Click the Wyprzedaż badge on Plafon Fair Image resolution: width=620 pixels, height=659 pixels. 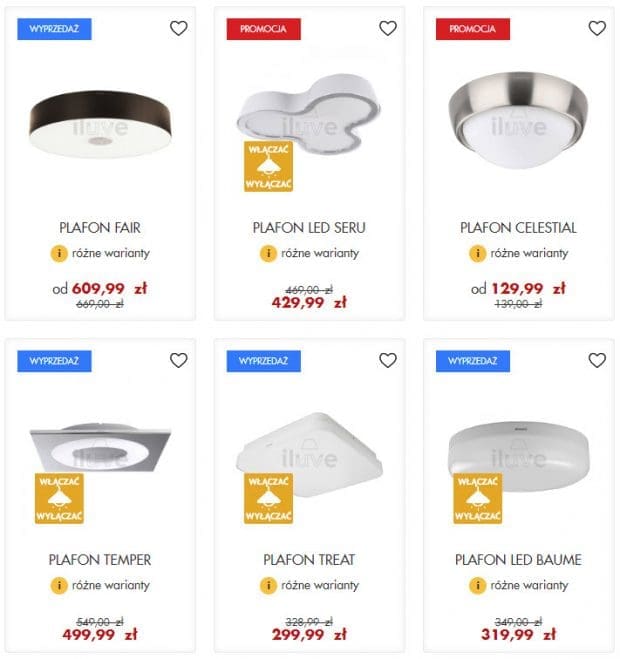coord(54,29)
